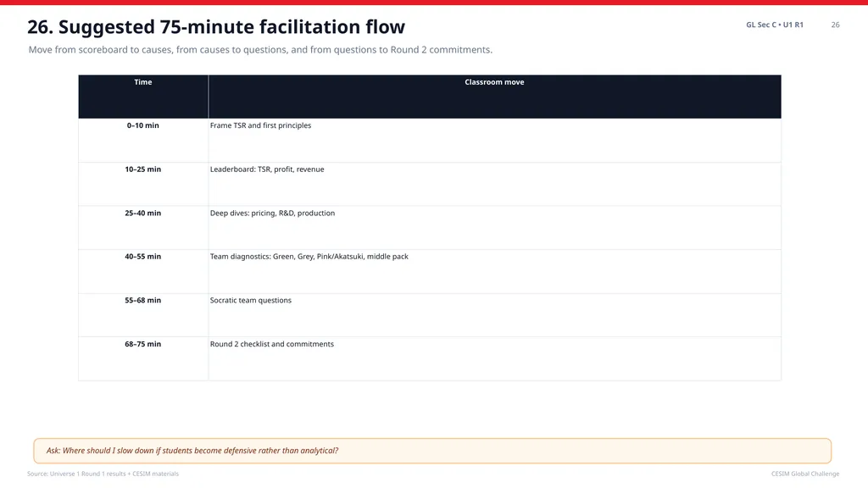Image resolution: width=868 pixels, height=488 pixels.
Task: Select 'Deep dives: pricing, R&D, production' cell
Action: point(494,228)
